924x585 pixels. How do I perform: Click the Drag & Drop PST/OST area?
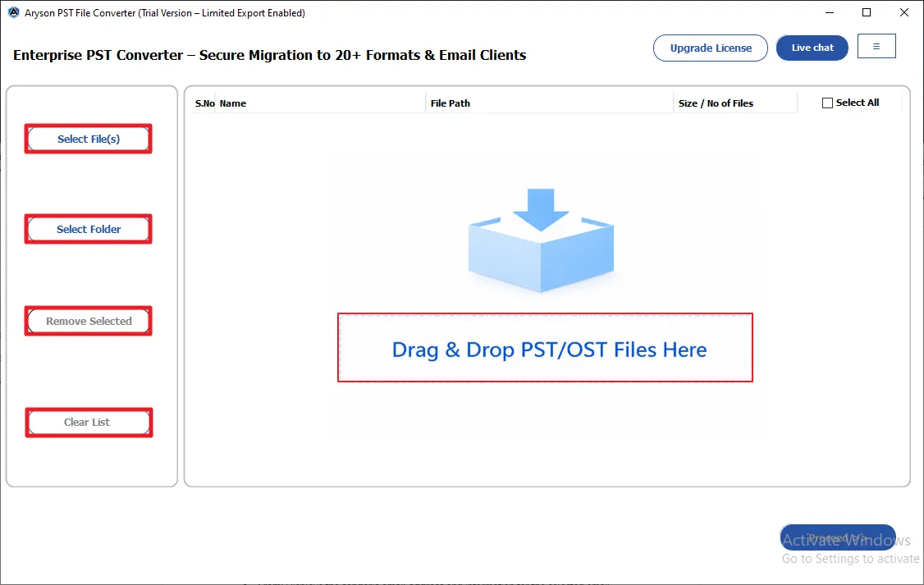click(x=545, y=348)
